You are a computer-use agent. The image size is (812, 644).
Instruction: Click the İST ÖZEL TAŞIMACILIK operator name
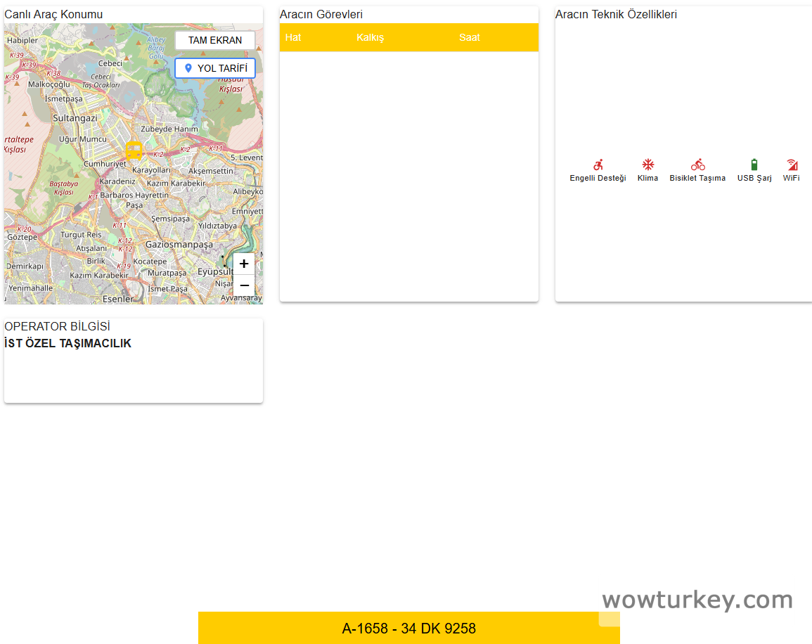coord(68,344)
